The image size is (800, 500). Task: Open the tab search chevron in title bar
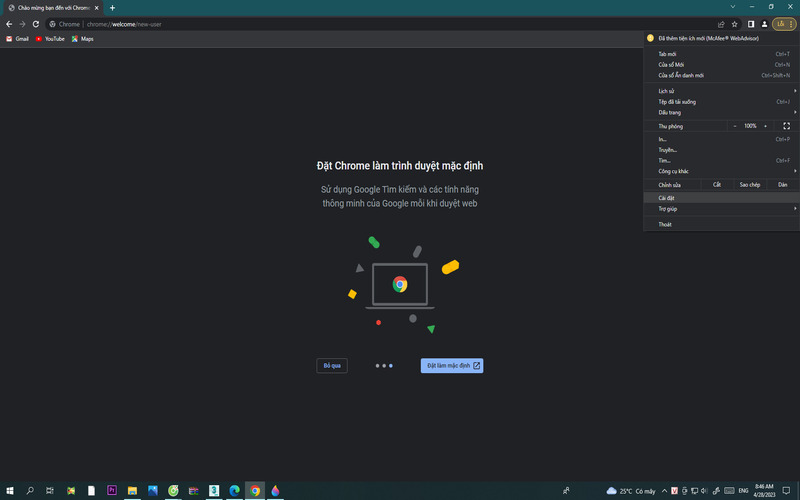coord(733,7)
